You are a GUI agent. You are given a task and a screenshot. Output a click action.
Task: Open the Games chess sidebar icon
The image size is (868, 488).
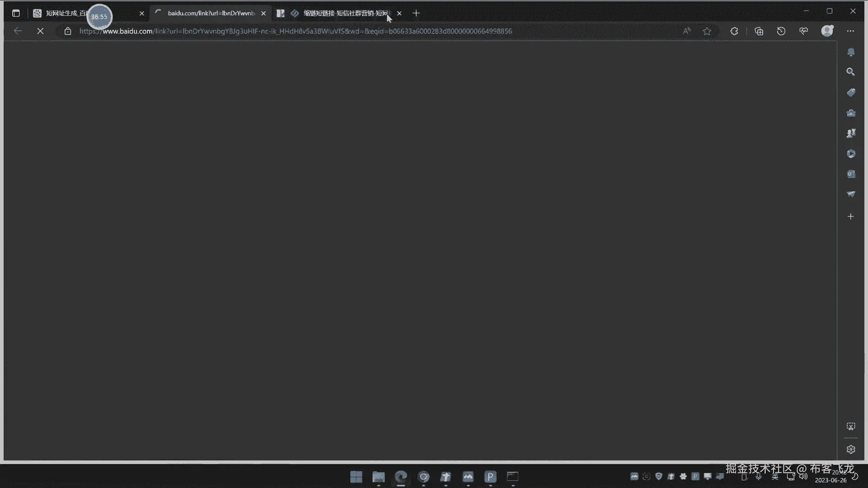coord(851,133)
